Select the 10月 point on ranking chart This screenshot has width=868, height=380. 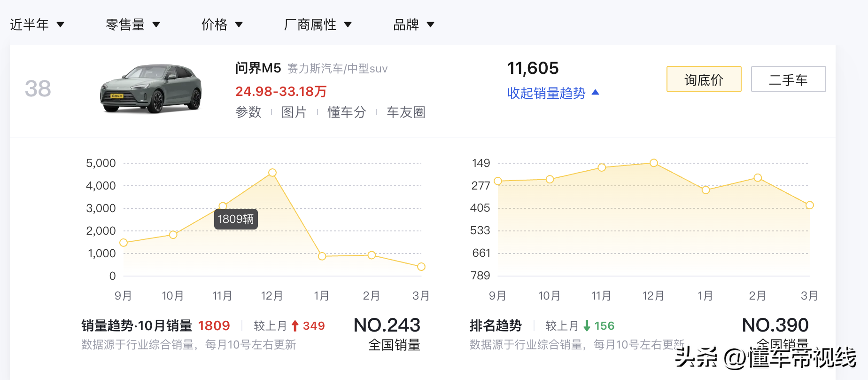tap(550, 179)
